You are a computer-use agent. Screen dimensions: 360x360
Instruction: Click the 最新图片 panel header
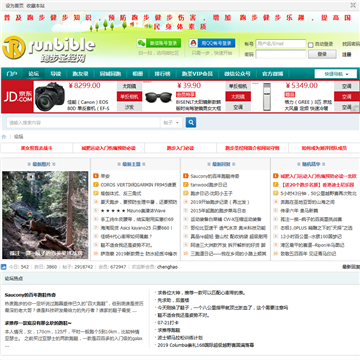click(x=41, y=164)
